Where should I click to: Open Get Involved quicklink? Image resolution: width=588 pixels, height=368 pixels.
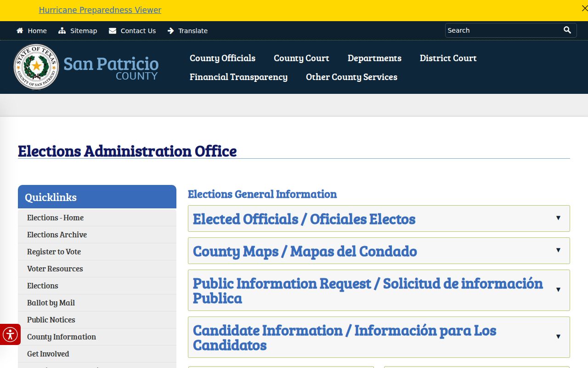click(x=97, y=354)
